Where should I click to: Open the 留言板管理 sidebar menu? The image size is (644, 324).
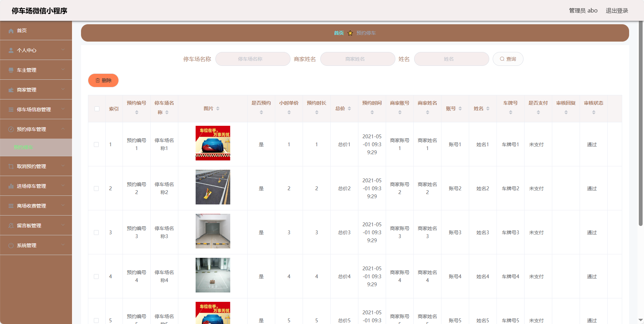point(36,226)
